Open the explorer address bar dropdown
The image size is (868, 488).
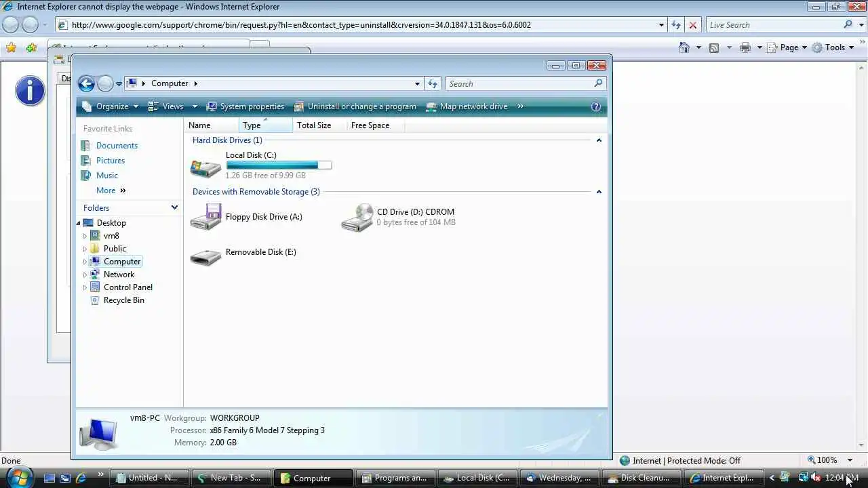(417, 83)
